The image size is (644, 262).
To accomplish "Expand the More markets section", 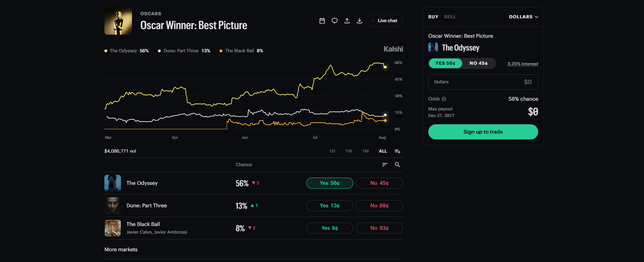I will click(121, 250).
